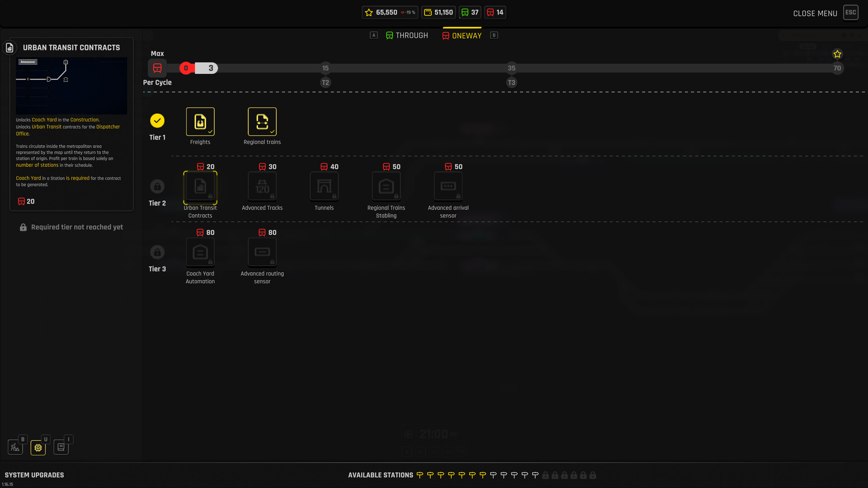
Task: Open the contracts list icon
Action: [61, 447]
